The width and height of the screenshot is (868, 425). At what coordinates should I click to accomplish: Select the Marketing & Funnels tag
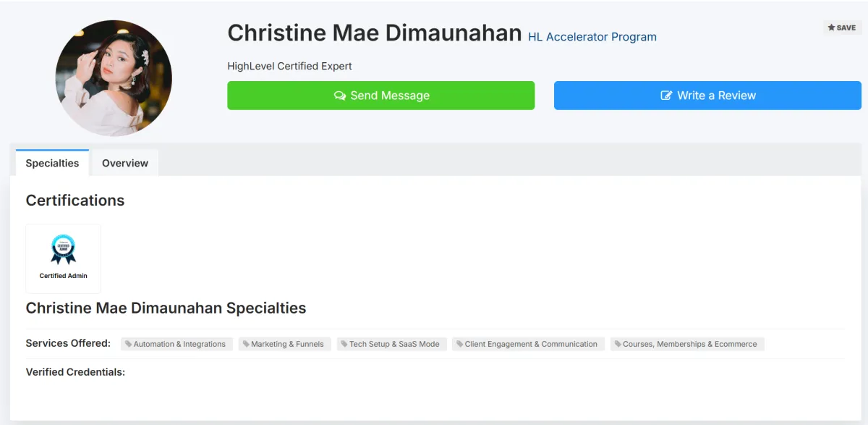point(285,344)
